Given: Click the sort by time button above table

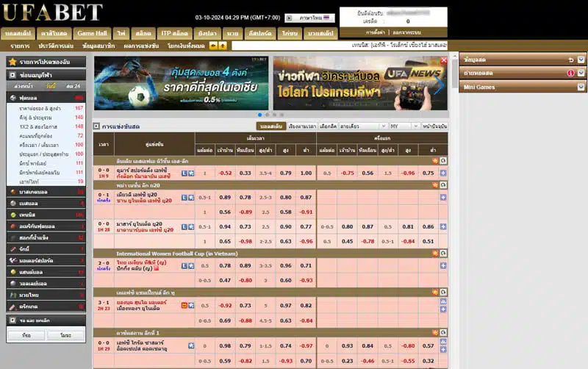Looking at the screenshot, I should pos(302,126).
